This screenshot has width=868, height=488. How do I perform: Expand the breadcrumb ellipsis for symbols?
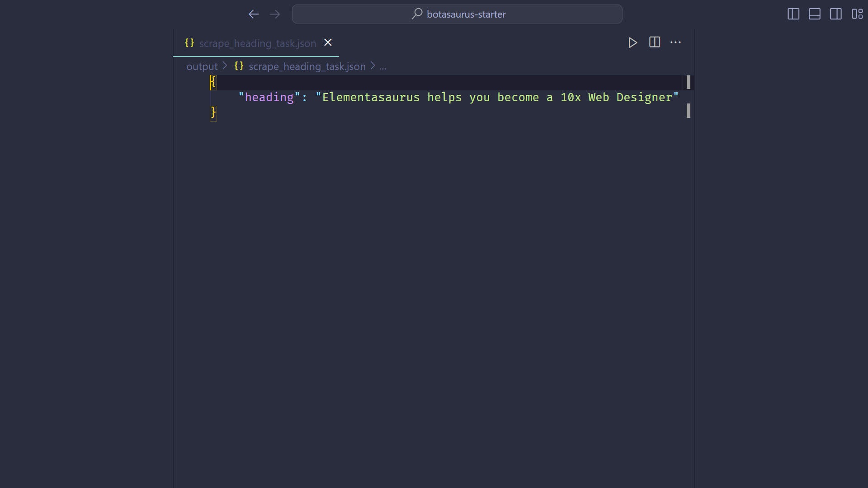382,66
